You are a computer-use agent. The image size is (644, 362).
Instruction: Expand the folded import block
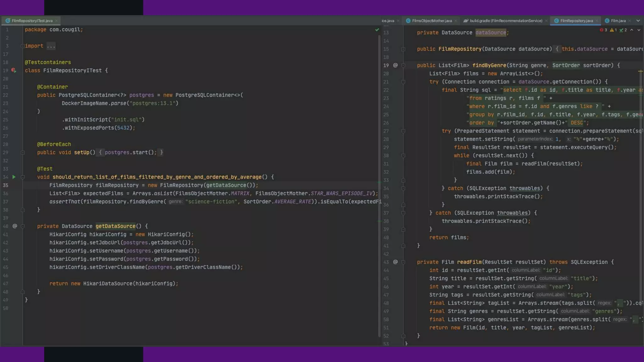[23, 46]
